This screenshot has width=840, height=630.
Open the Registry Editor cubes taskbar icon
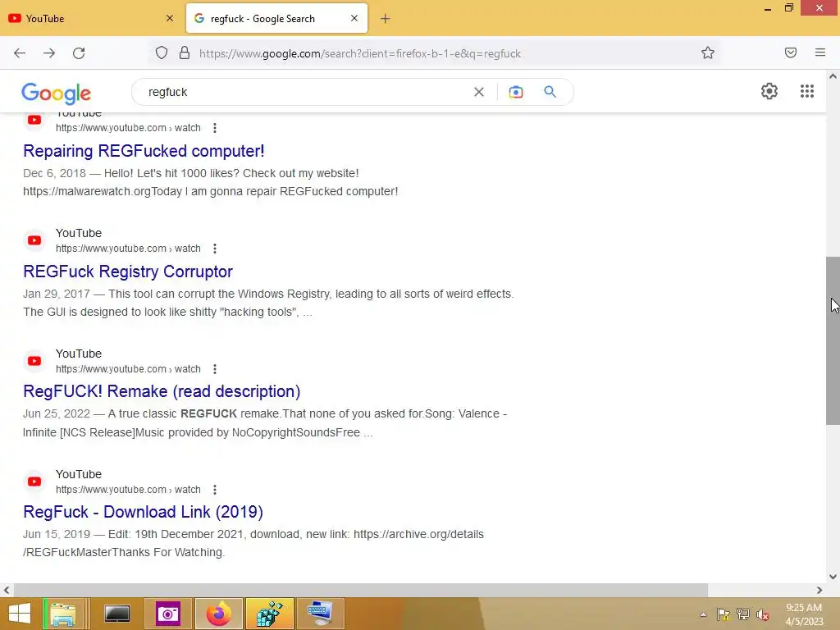click(270, 614)
